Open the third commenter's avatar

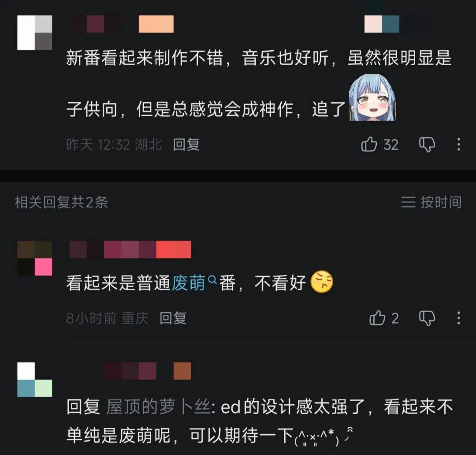[35, 380]
